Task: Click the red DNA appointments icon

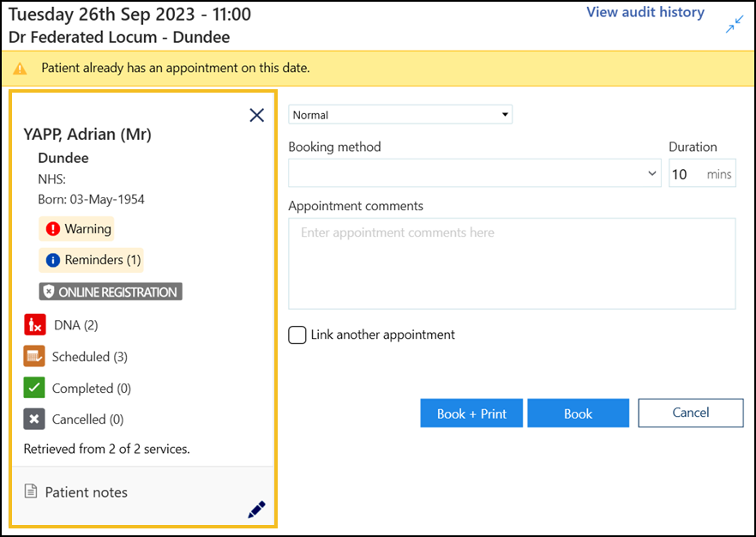Action: 34,325
